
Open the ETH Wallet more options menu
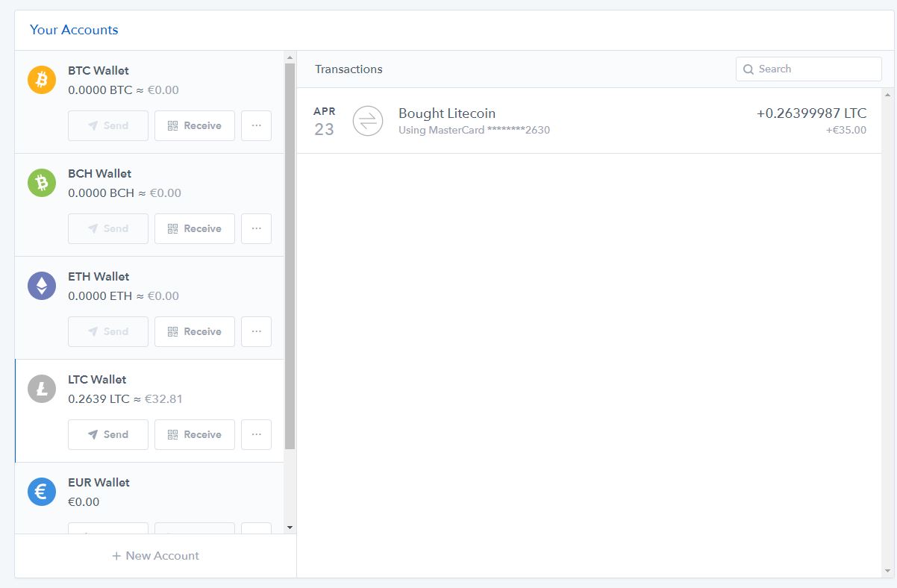tap(256, 331)
